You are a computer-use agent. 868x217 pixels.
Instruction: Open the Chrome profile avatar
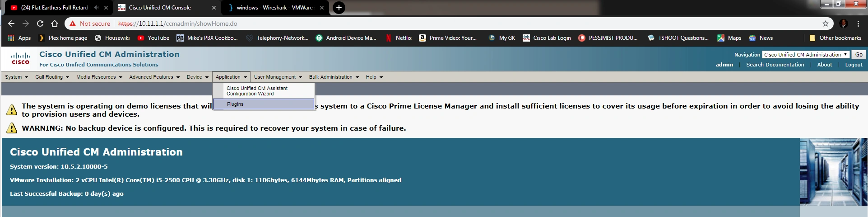844,24
